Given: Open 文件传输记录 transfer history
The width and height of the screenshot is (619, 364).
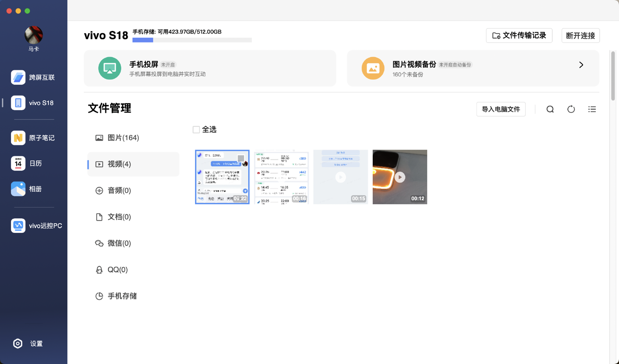Looking at the screenshot, I should click(x=519, y=36).
